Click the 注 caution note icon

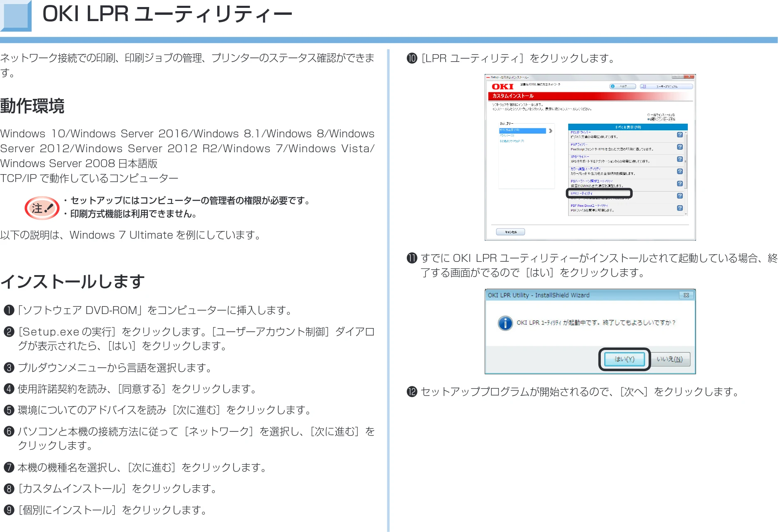point(42,208)
